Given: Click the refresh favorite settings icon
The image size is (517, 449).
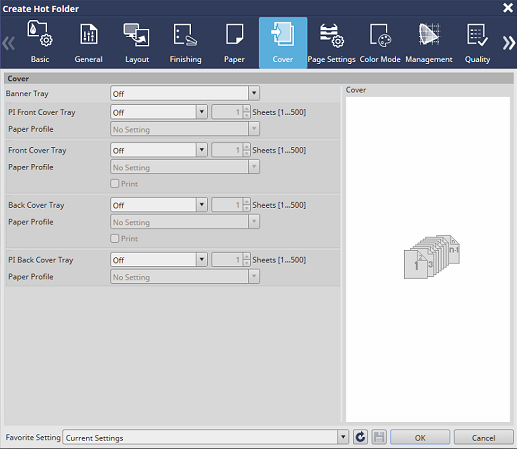Looking at the screenshot, I should point(360,437).
